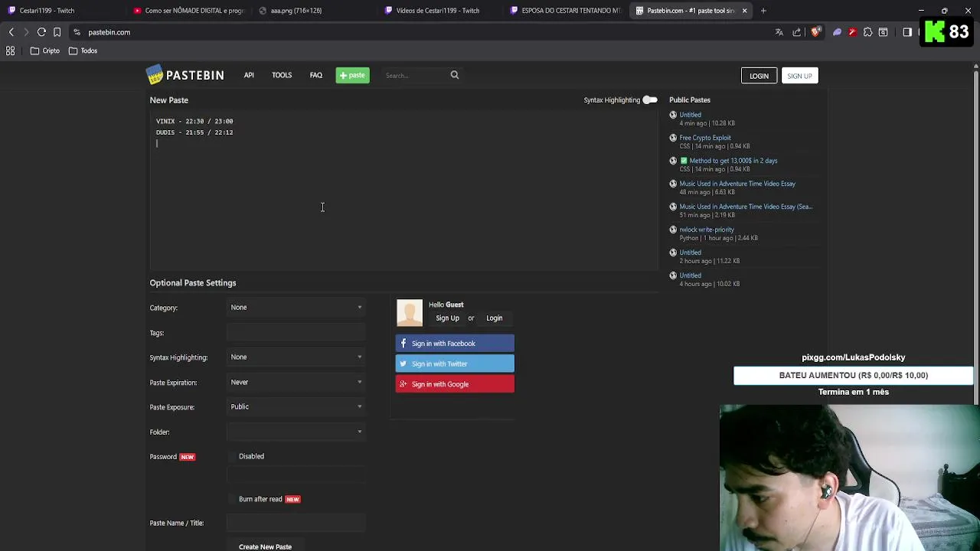
Task: Click the share page icon
Action: click(797, 32)
